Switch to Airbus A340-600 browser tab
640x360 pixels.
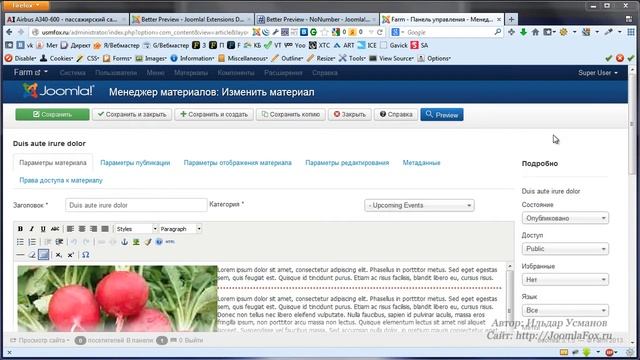tap(67, 19)
